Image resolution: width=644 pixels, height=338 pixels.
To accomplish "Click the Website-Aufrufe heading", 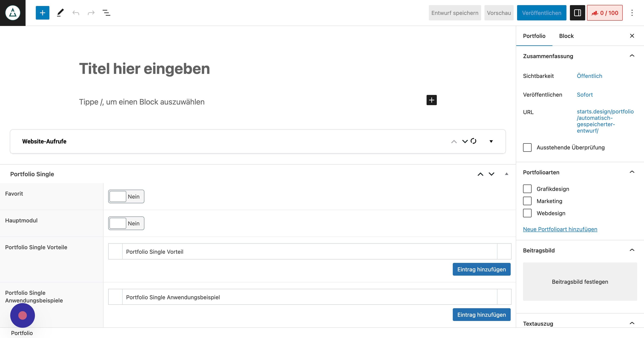I will pyautogui.click(x=44, y=141).
